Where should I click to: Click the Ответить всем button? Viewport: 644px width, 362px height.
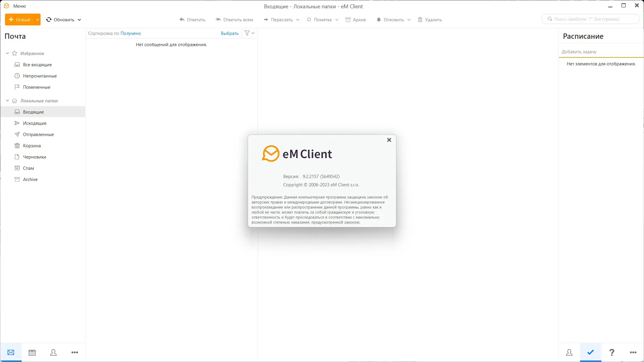pos(234,20)
